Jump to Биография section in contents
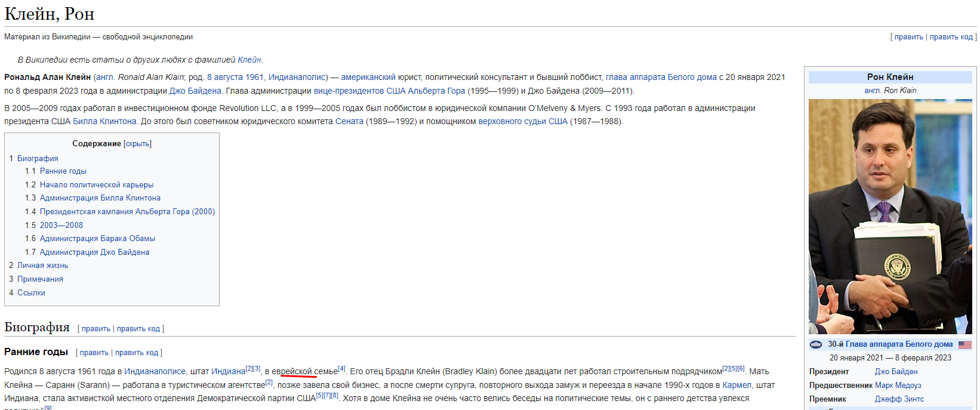The image size is (980, 410). coord(38,158)
